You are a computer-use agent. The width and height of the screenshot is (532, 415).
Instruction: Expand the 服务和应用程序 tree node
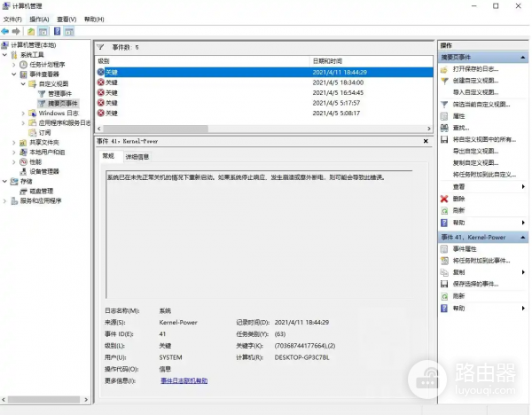point(4,200)
